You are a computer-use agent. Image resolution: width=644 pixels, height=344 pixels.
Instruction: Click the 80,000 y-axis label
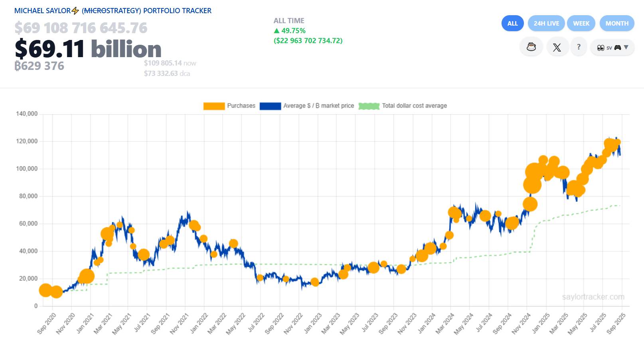point(28,196)
